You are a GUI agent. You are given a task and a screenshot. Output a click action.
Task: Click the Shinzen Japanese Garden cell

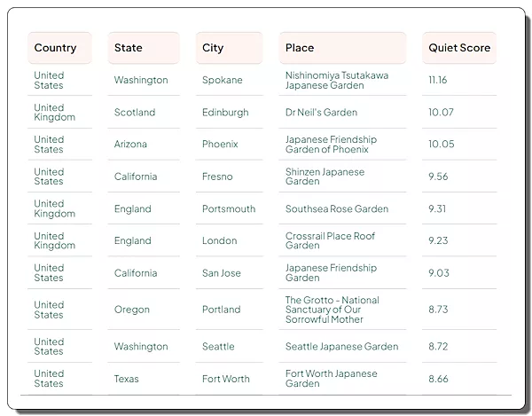pyautogui.click(x=325, y=177)
